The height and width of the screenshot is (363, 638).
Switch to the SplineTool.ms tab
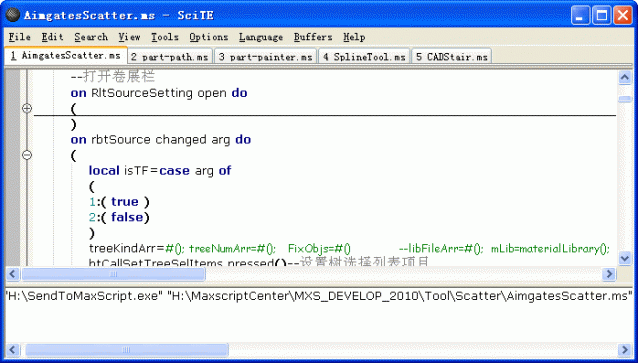(365, 57)
